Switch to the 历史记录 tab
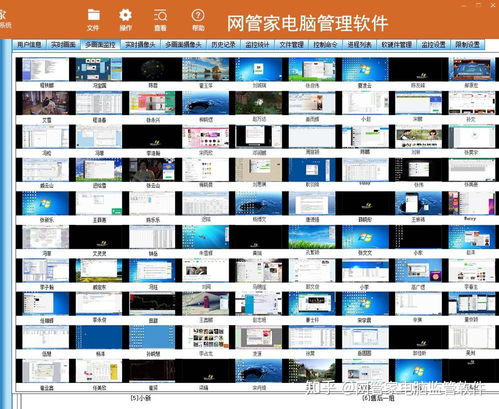This screenshot has height=409, width=499. pyautogui.click(x=223, y=44)
